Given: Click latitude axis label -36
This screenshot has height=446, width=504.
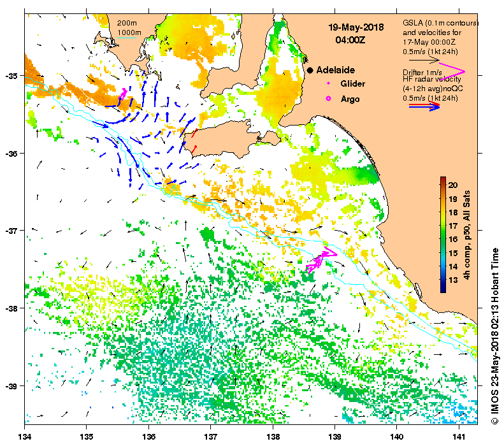Looking at the screenshot, I should [x=11, y=154].
